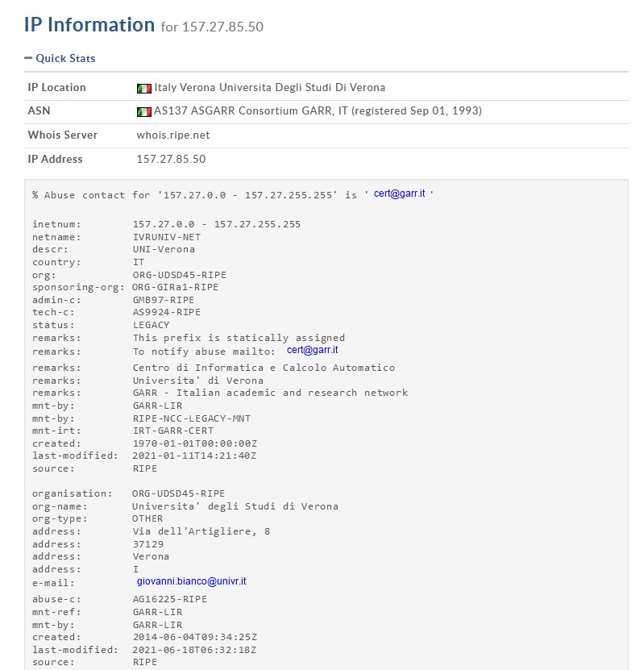This screenshot has width=644, height=670.
Task: Click descr value UNI-Verona
Action: 164,250
